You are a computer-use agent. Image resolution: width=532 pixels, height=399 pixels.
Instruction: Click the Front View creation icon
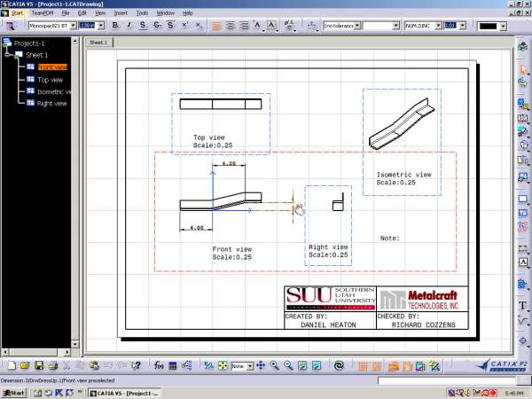(523, 104)
